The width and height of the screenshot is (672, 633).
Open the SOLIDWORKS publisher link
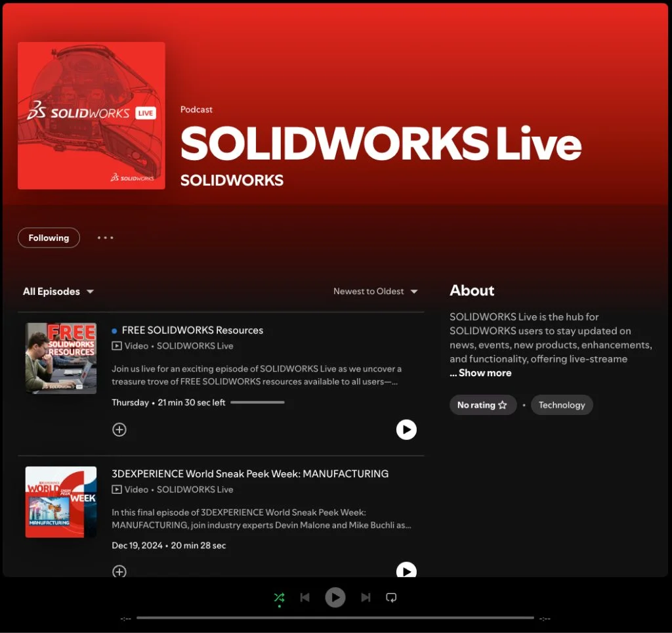tap(232, 180)
